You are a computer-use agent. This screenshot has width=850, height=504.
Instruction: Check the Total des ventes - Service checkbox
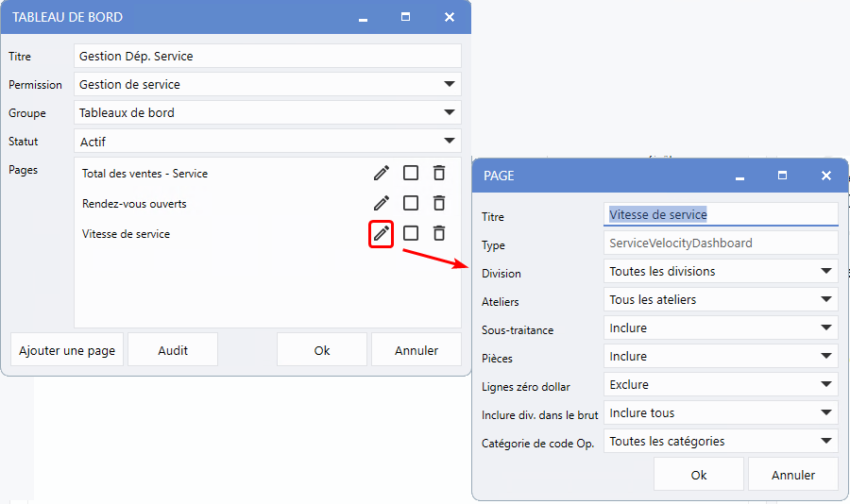pos(411,173)
